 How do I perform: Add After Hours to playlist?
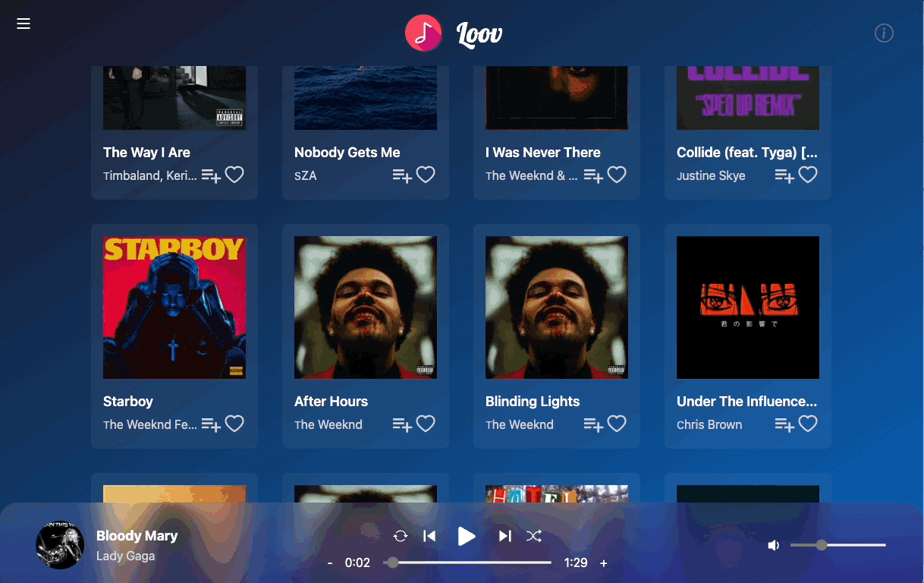coord(402,425)
